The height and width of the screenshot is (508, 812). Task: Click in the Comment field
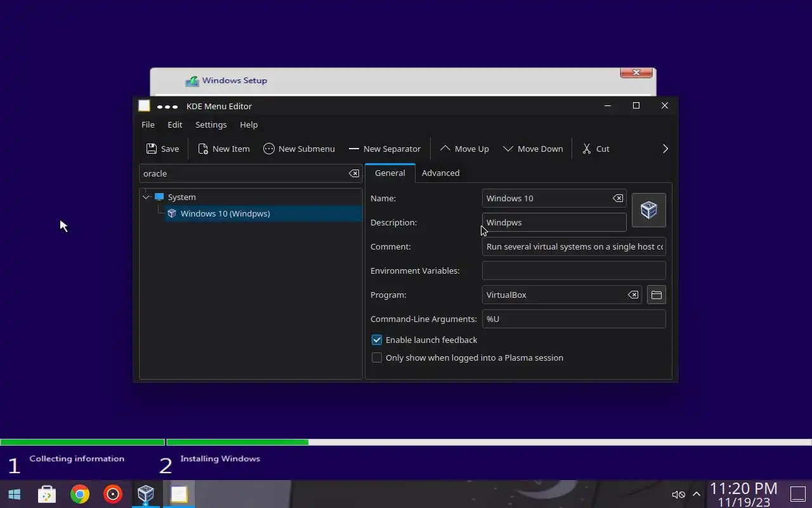point(573,246)
